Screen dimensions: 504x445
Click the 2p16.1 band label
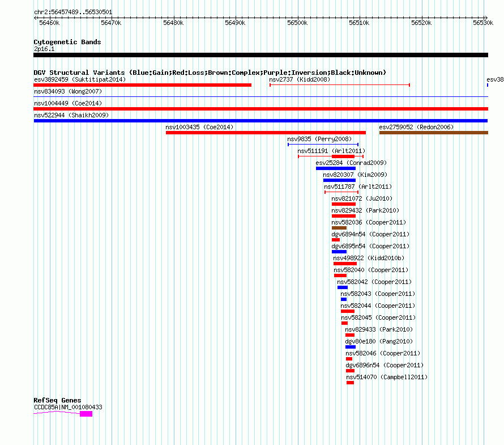pos(44,49)
